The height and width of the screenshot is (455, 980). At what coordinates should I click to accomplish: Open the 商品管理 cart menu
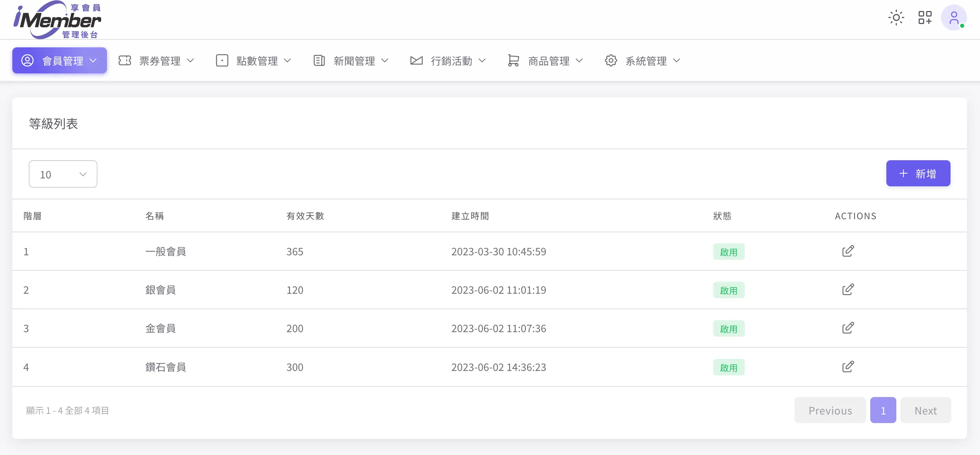(x=545, y=60)
